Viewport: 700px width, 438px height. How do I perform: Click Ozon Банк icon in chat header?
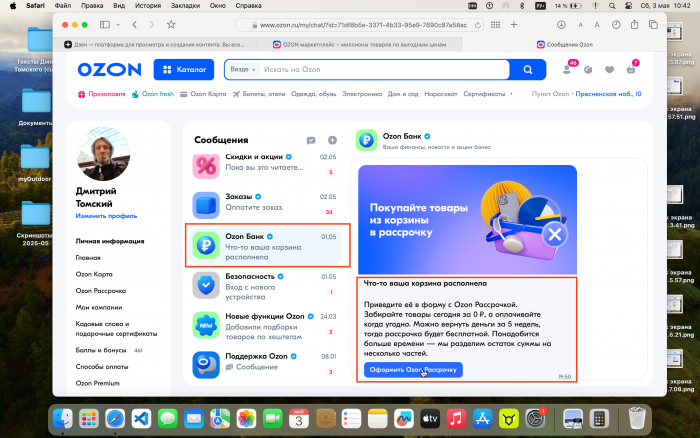(x=367, y=140)
